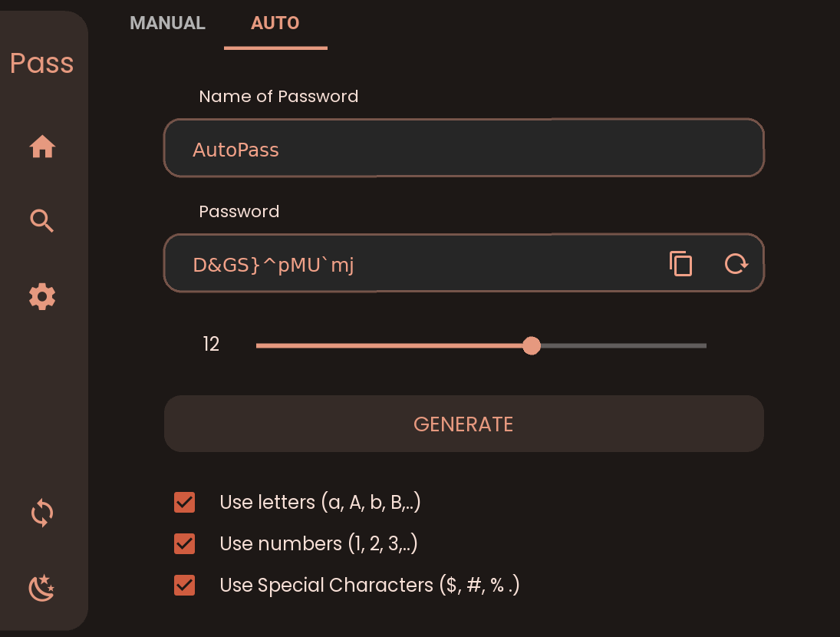Image resolution: width=840 pixels, height=637 pixels.
Task: Open settings via the gear icon
Action: pyautogui.click(x=42, y=296)
